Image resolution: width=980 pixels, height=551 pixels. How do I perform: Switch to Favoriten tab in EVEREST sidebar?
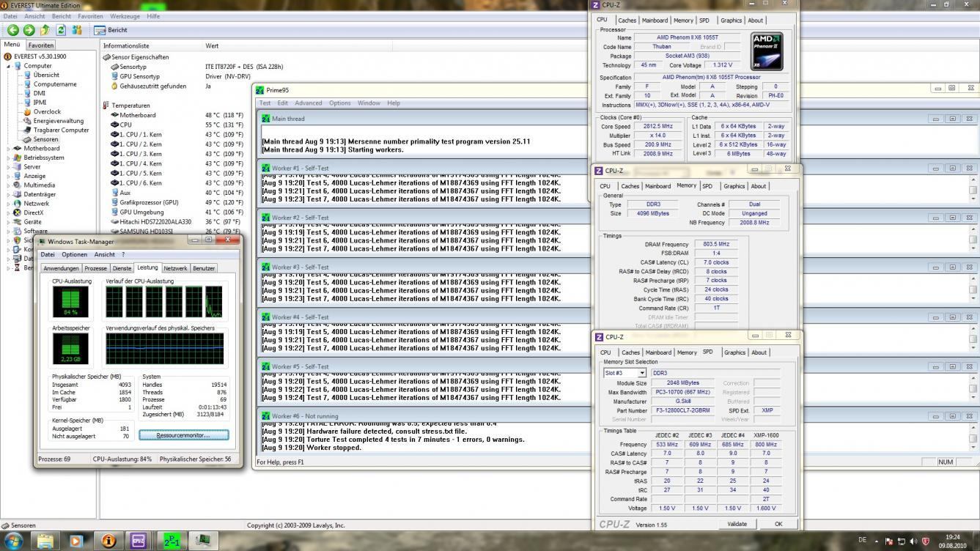click(x=40, y=45)
